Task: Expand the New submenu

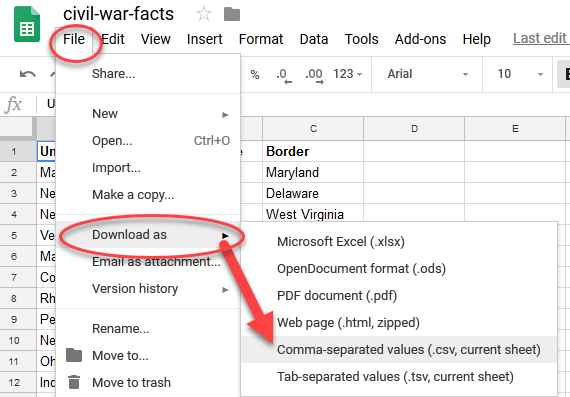Action: [148, 114]
